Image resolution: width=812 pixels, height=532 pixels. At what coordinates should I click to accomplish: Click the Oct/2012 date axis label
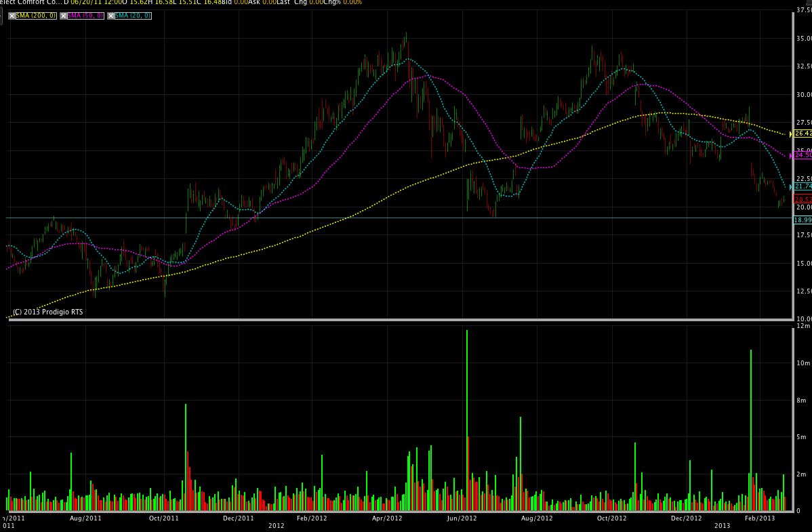611,518
